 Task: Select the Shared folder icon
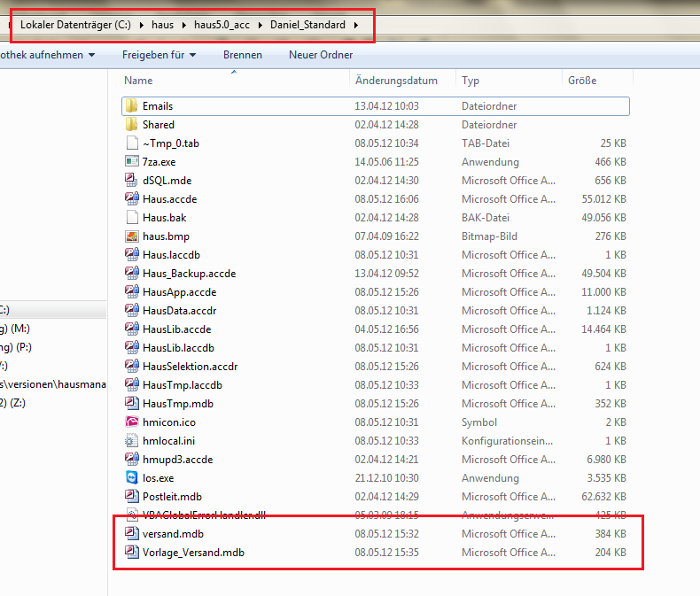point(132,125)
